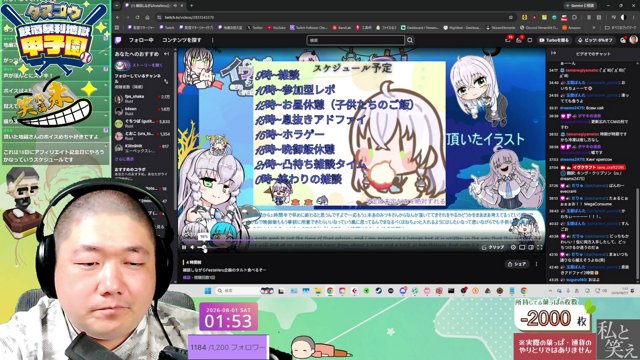This screenshot has height=360, width=640.
Task: Open the video player settings gear
Action: (x=513, y=247)
